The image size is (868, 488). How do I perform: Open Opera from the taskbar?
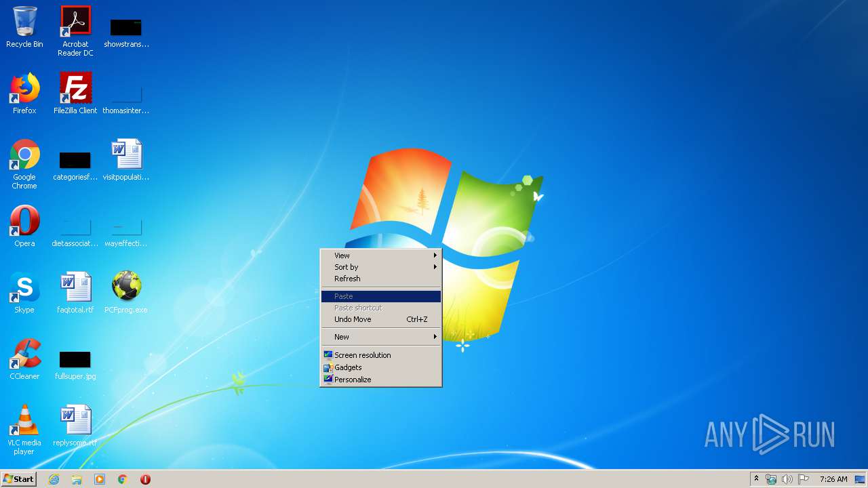145,479
